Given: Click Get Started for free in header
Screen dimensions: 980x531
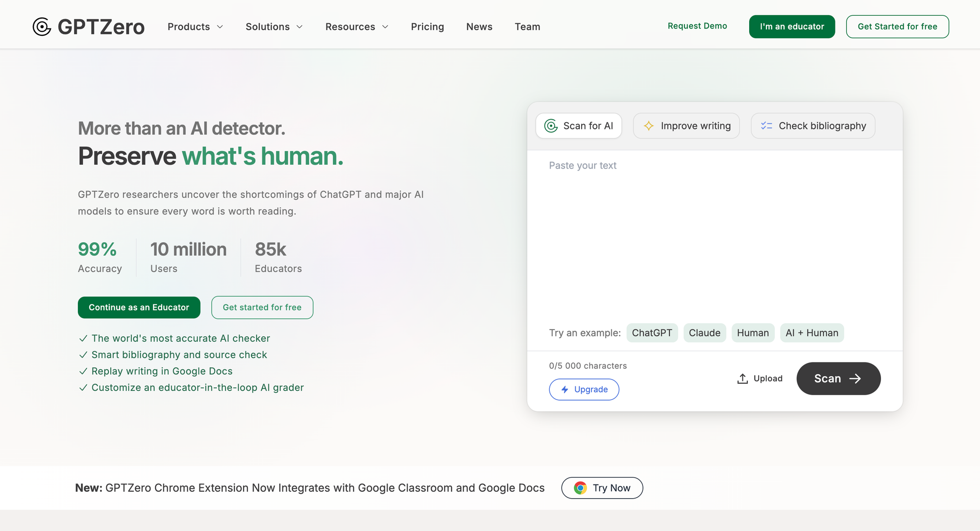Looking at the screenshot, I should pos(897,26).
